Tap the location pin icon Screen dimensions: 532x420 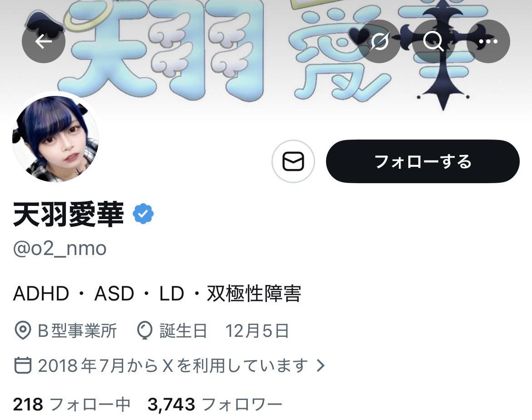[x=23, y=330]
